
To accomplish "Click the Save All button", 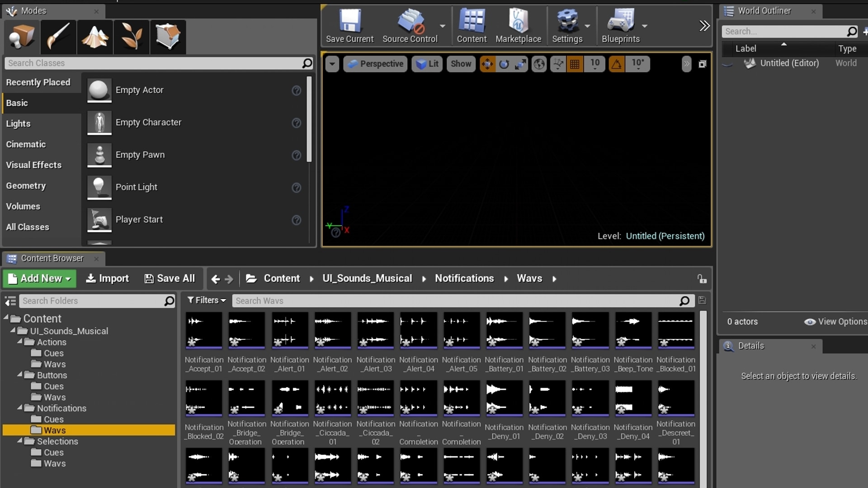I will 169,278.
